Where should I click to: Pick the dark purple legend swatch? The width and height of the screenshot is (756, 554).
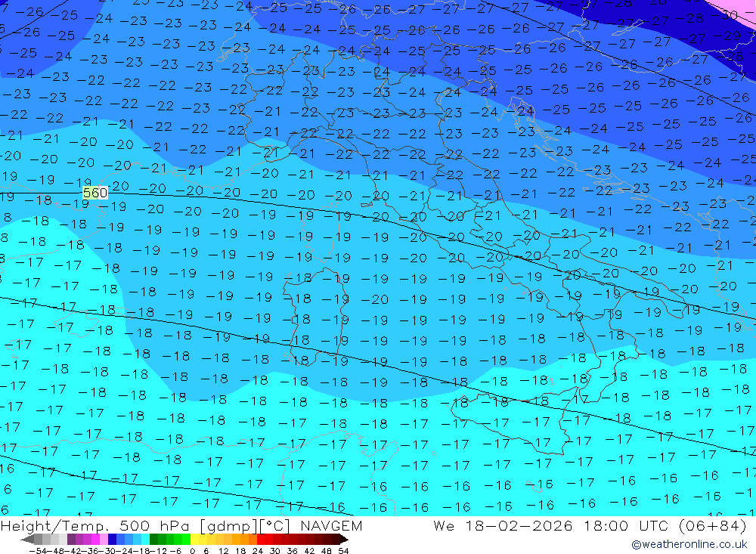click(x=71, y=540)
